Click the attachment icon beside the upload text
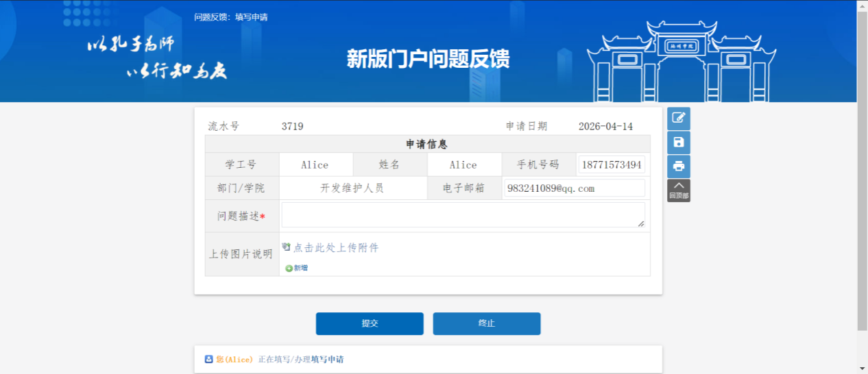 point(287,247)
